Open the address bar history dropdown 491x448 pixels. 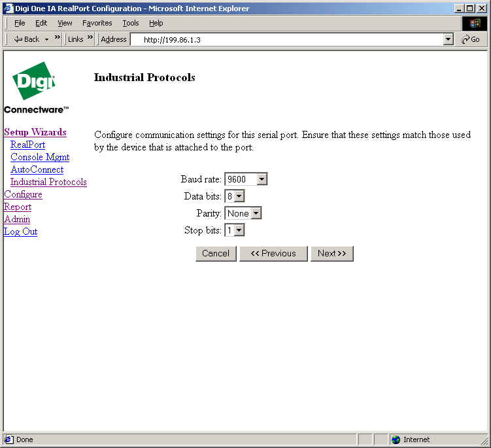click(448, 39)
